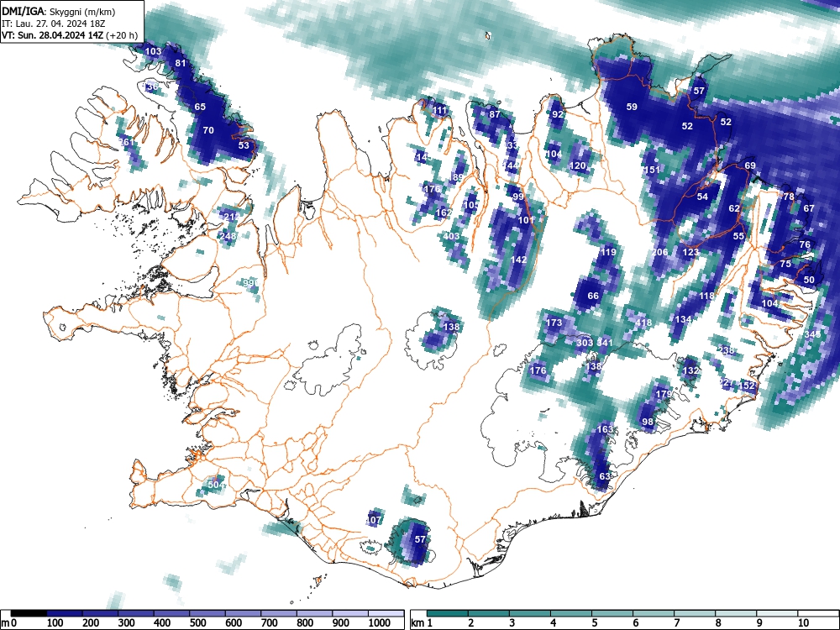
Task: Click the map value "163"
Action: [x=605, y=429]
